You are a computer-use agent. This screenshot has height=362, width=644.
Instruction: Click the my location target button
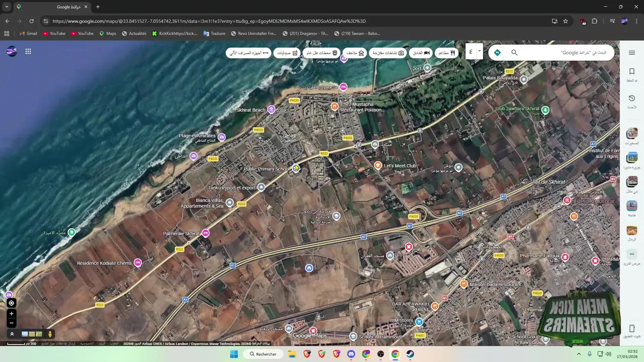click(x=11, y=303)
